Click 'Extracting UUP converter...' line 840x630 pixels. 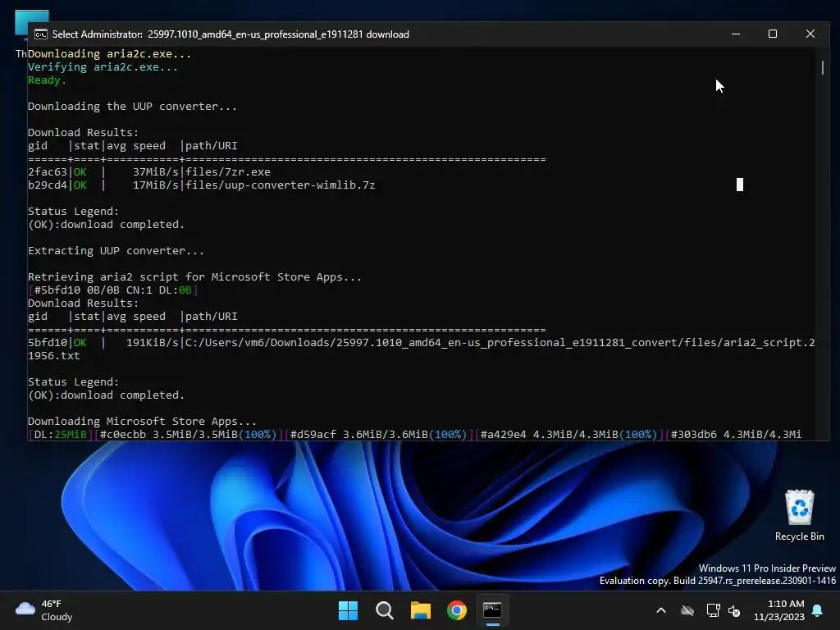point(116,251)
